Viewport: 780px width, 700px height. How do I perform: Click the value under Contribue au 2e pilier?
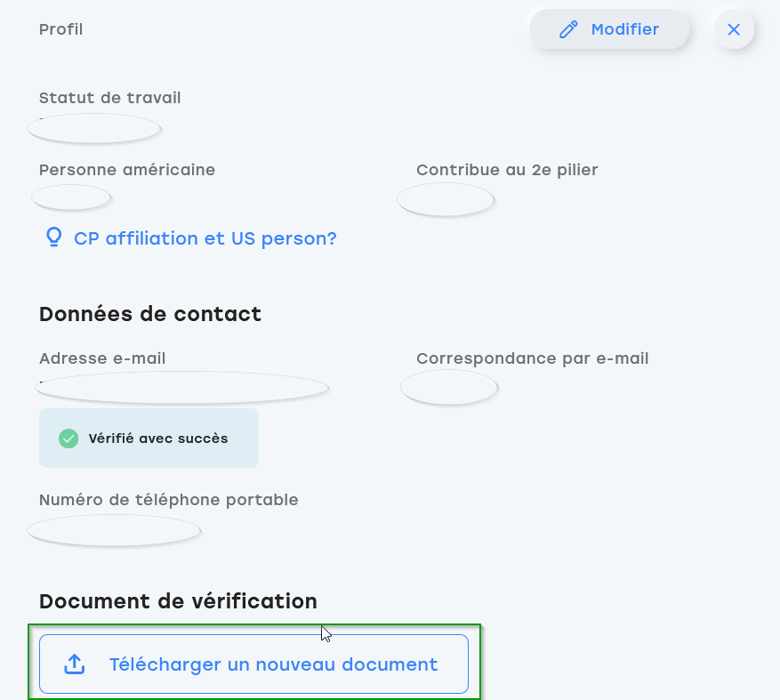pyautogui.click(x=446, y=199)
